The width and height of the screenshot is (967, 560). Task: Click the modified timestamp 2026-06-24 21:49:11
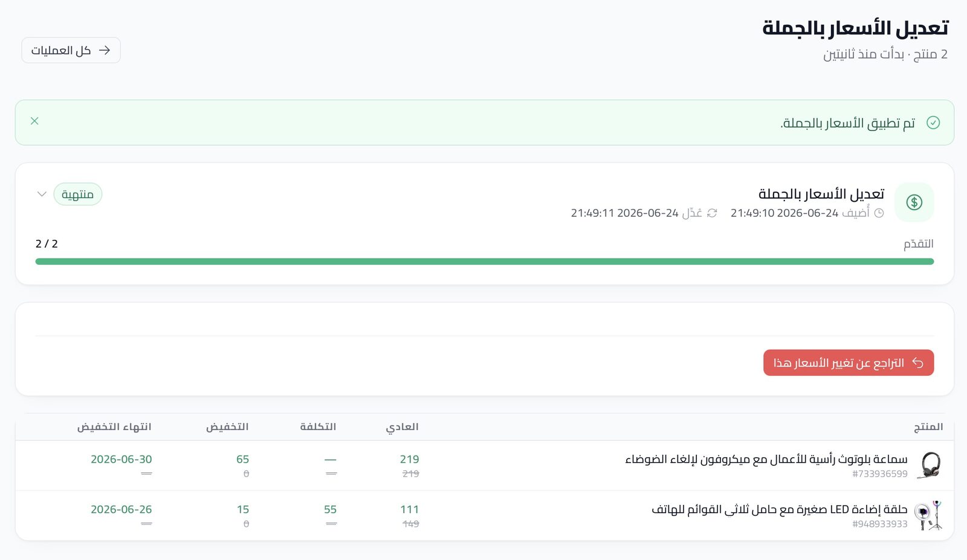pyautogui.click(x=625, y=213)
